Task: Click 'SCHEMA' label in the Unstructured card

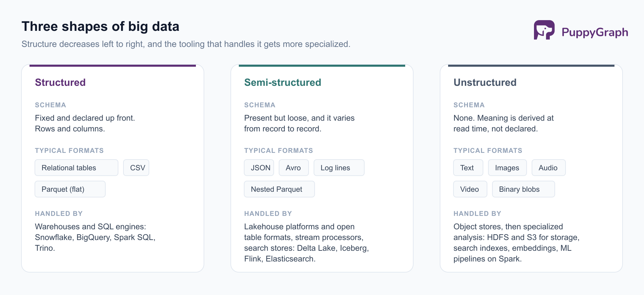Action: point(469,105)
